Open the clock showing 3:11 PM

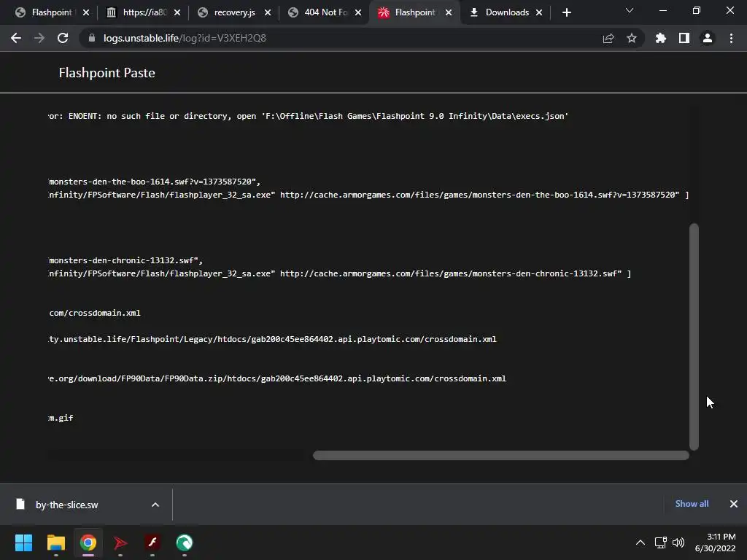pyautogui.click(x=715, y=542)
